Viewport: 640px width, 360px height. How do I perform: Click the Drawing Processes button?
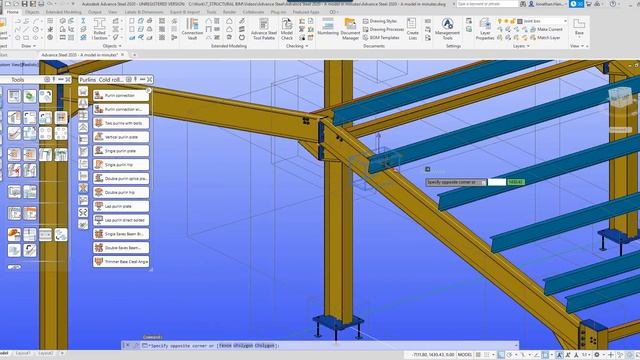point(383,29)
